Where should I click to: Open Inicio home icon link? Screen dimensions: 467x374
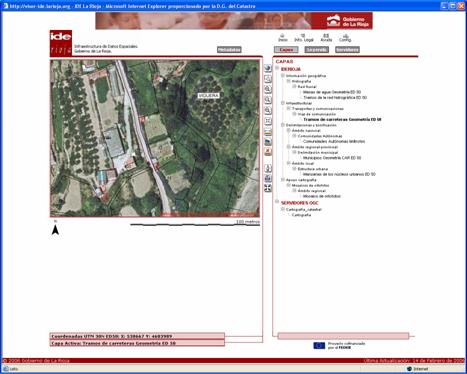coord(283,38)
